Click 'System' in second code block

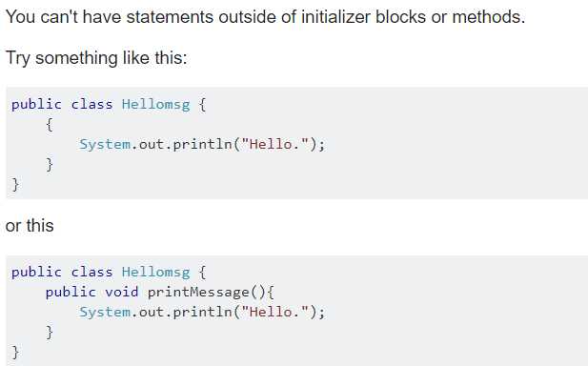point(105,312)
